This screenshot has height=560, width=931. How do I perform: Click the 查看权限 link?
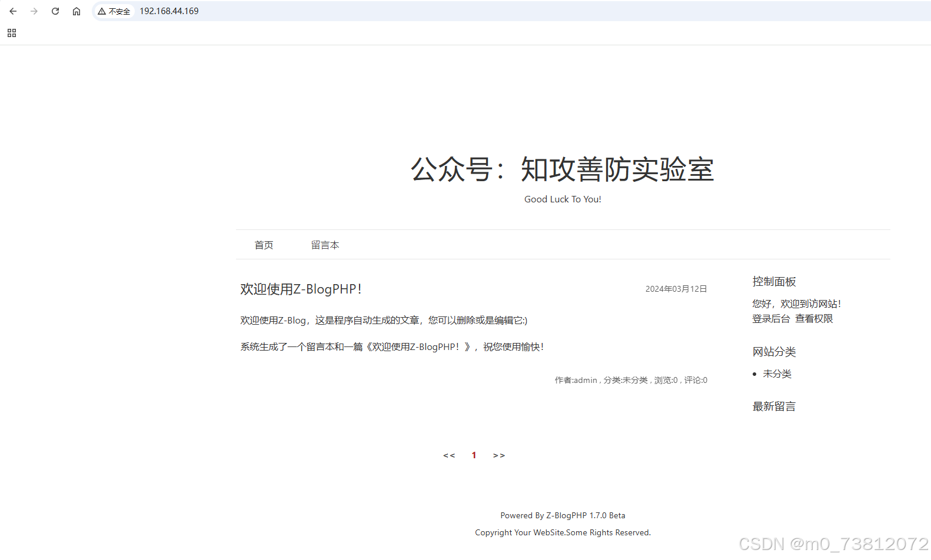(814, 318)
